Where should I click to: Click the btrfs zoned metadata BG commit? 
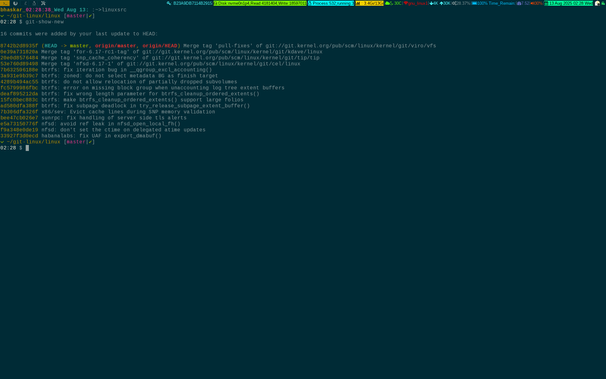click(x=109, y=76)
